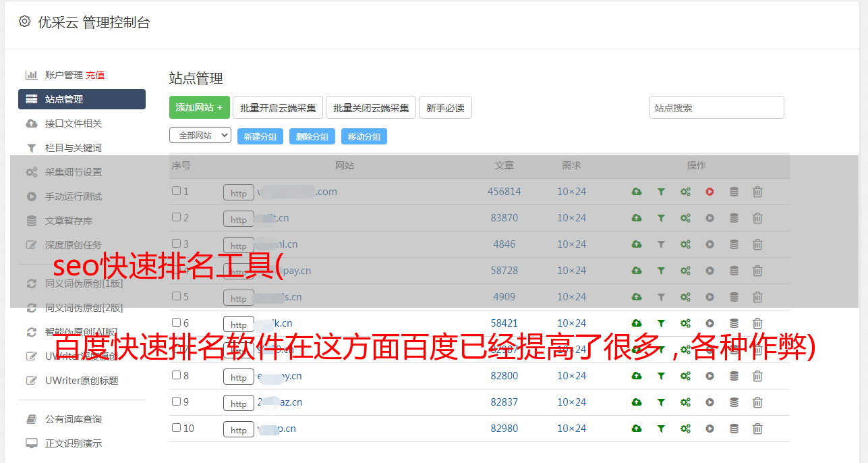Tick the checkbox for site row 6
868x463 pixels.
[176, 323]
